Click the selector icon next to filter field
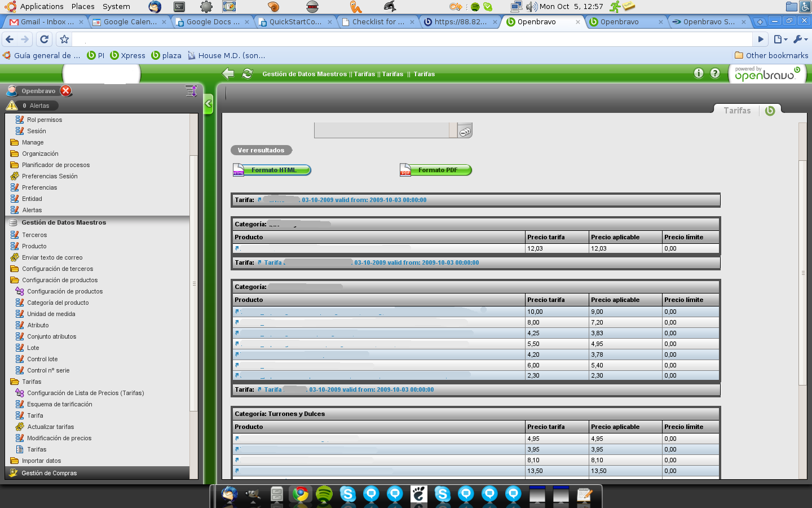Screen dimensions: 812x508 coord(465,132)
